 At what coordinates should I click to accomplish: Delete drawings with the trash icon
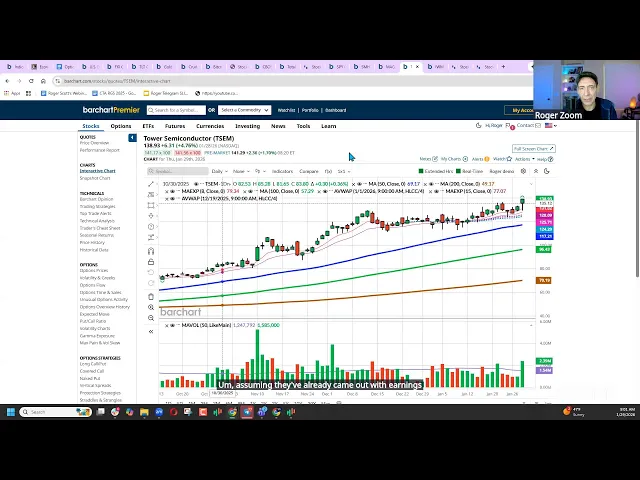[x=151, y=297]
